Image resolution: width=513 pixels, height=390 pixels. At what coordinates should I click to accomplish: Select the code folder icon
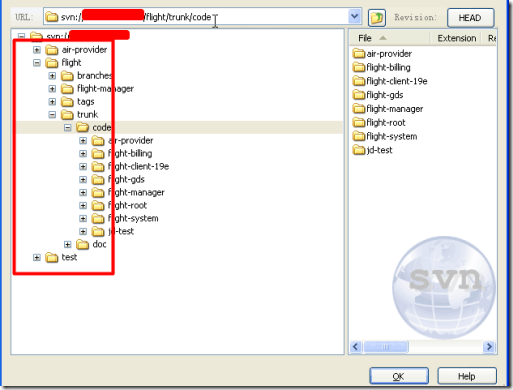pos(82,127)
